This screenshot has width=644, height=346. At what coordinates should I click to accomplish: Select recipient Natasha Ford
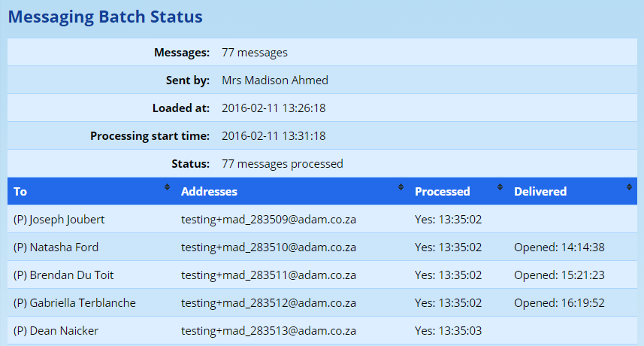[x=56, y=247]
